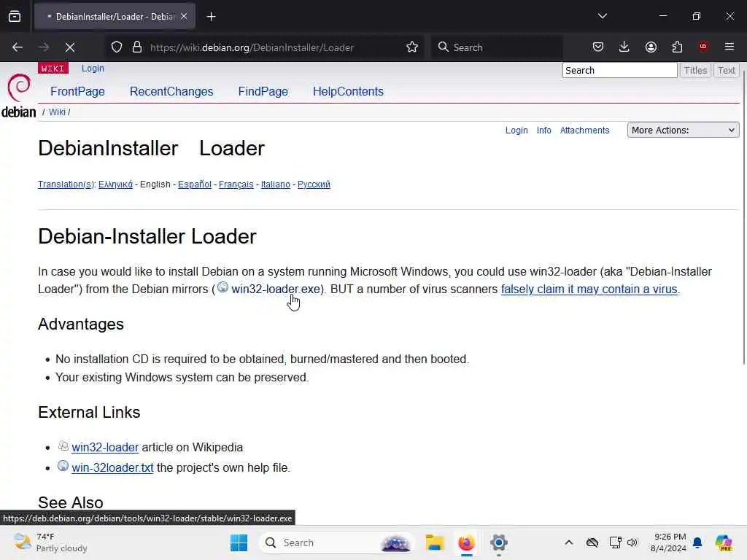Bookmark this page with the star icon
The height and width of the screenshot is (560, 747).
(x=412, y=47)
